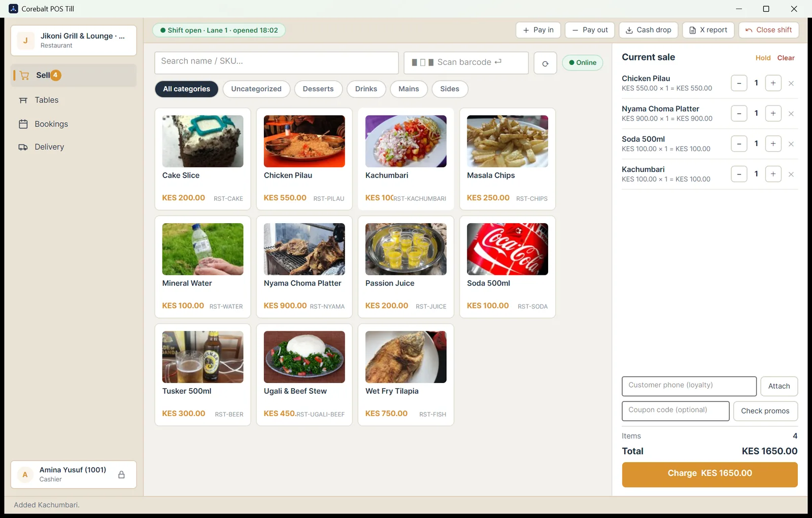The width and height of the screenshot is (812, 518).
Task: Show the Desserts category
Action: pyautogui.click(x=318, y=89)
